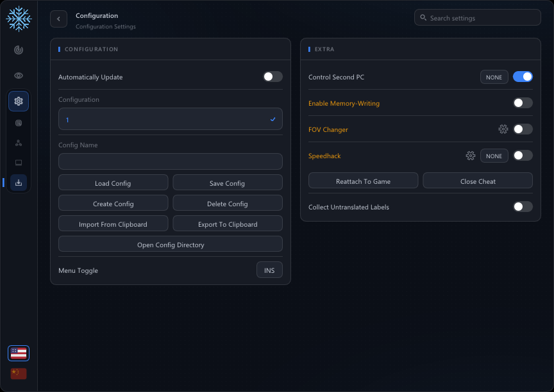
Task: Import config from clipboard
Action: point(113,224)
